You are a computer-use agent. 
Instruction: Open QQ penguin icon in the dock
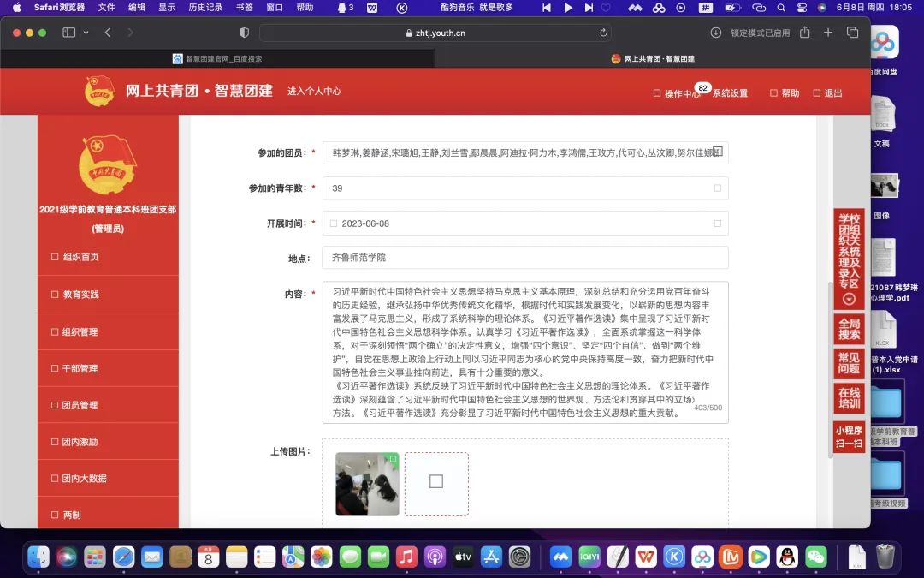coord(787,557)
